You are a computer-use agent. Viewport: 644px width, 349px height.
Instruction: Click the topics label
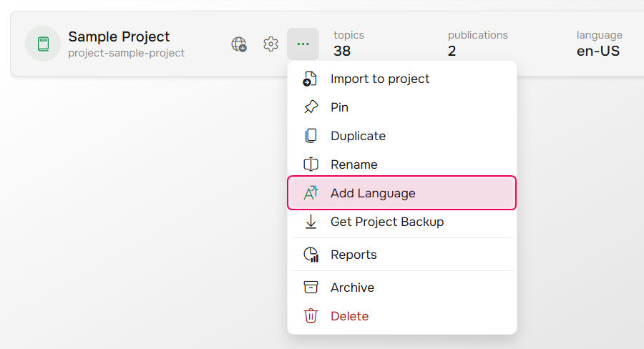click(x=348, y=35)
